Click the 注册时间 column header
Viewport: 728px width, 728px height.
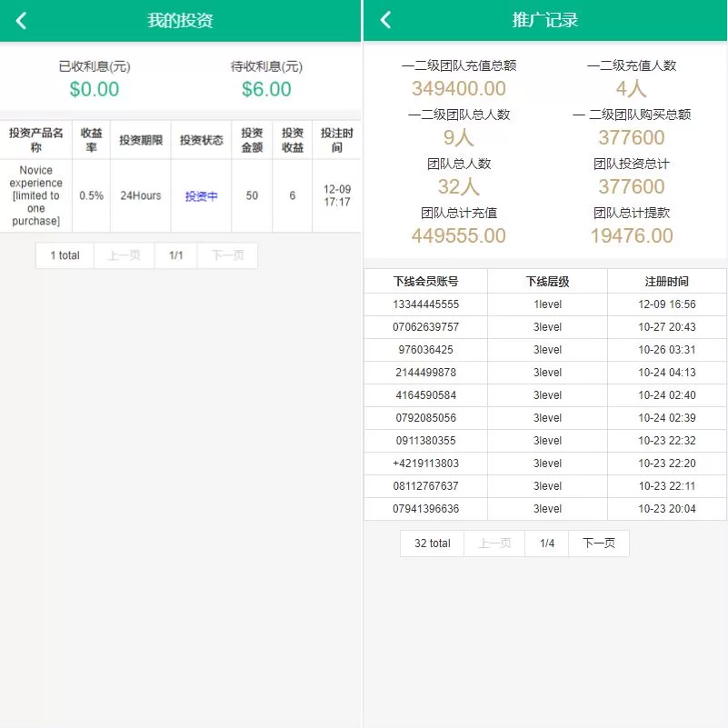pos(666,282)
